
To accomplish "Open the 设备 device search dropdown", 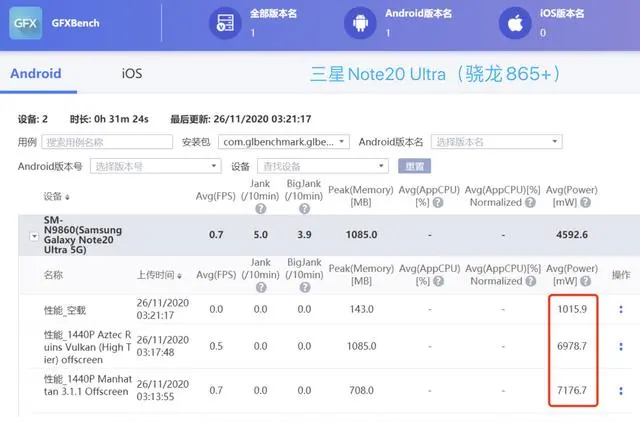I will 322,166.
